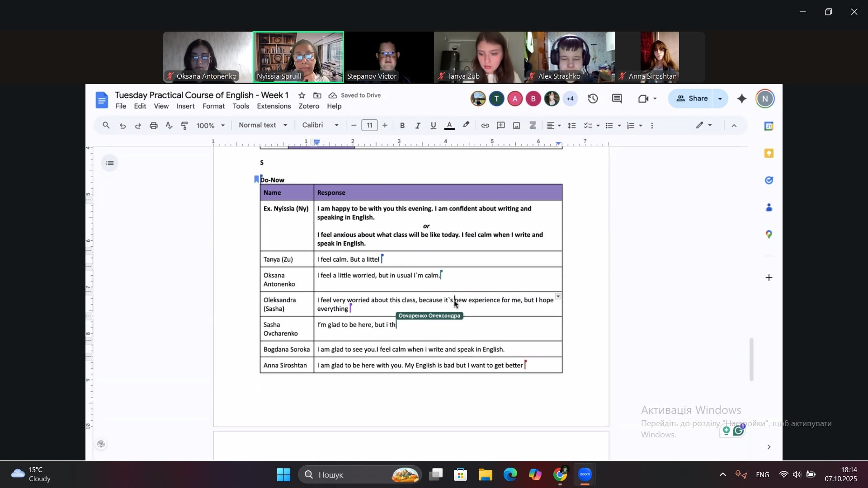The image size is (868, 488).
Task: Open the text color picker
Action: pos(449,126)
